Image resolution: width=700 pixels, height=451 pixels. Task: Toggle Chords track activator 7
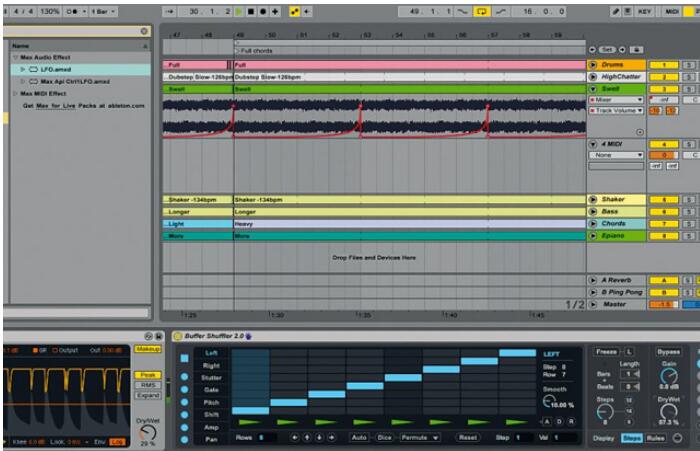point(664,224)
